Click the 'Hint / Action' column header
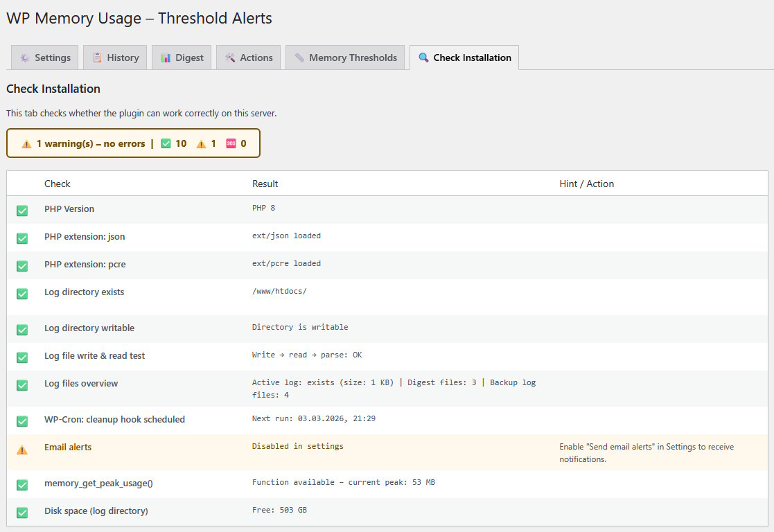 coord(586,184)
